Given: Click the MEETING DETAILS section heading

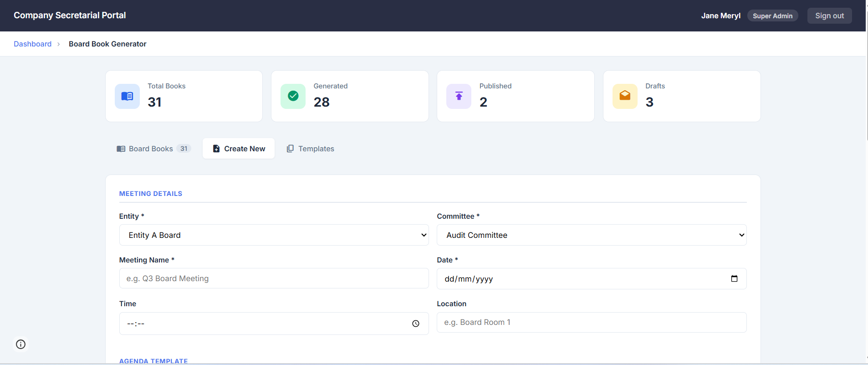Looking at the screenshot, I should coord(151,194).
